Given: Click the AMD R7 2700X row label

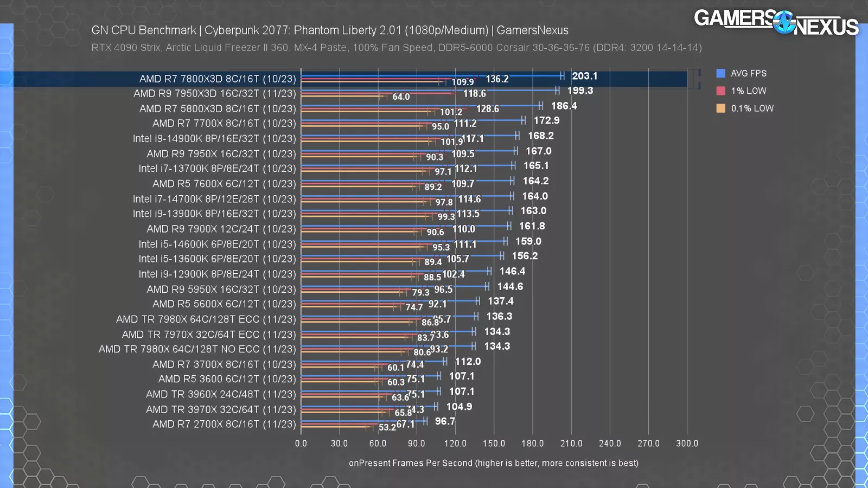Looking at the screenshot, I should (224, 424).
